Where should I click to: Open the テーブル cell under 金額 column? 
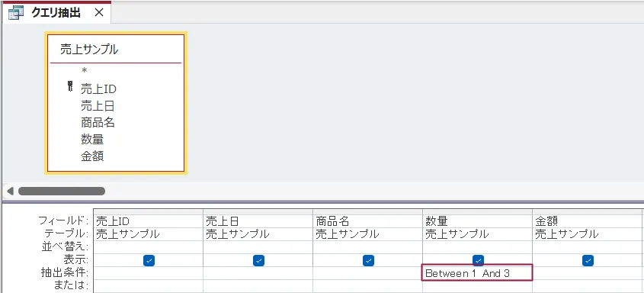pos(588,234)
